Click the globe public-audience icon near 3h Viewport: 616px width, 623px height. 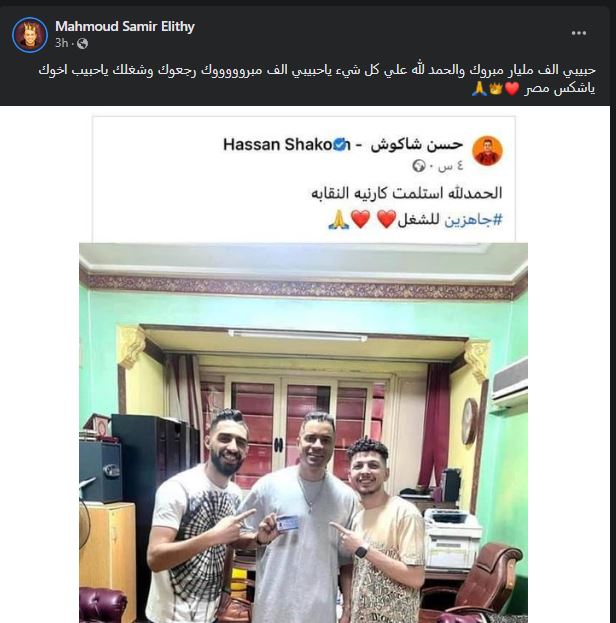(82, 43)
